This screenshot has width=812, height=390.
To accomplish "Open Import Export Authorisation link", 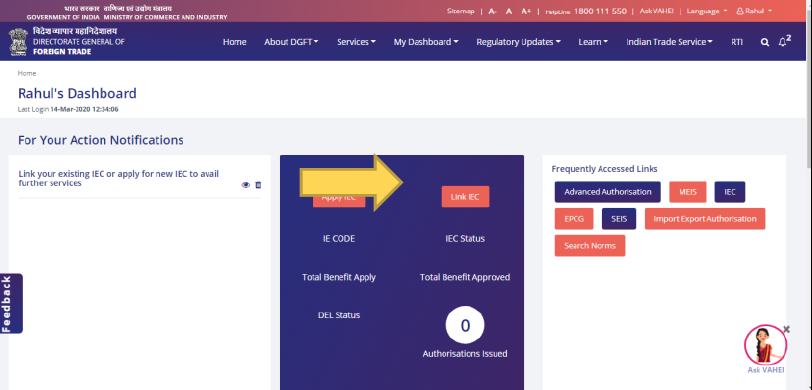I will click(x=705, y=219).
